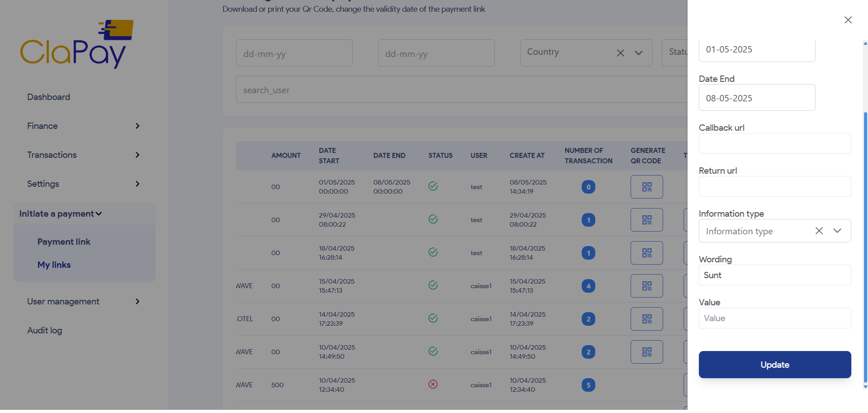Click the ClaPay logo
The height and width of the screenshot is (413, 868).
click(76, 44)
